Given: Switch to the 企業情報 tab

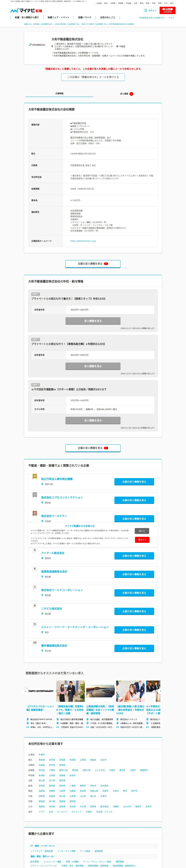Looking at the screenshot, I should (59, 94).
